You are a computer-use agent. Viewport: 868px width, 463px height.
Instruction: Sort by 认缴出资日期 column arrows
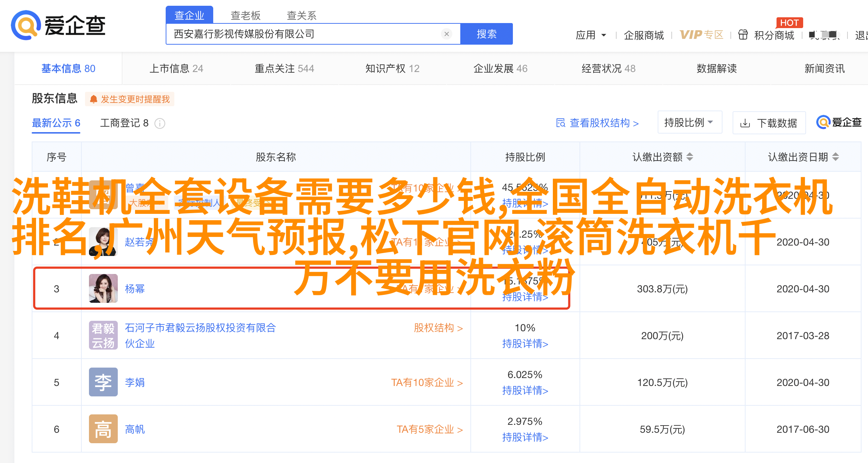836,157
